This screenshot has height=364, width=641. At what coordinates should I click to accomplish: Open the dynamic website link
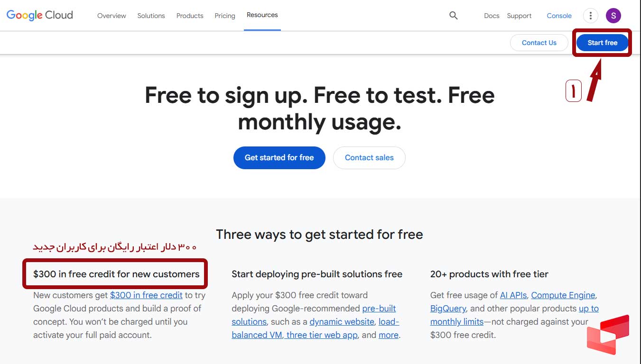[342, 322]
